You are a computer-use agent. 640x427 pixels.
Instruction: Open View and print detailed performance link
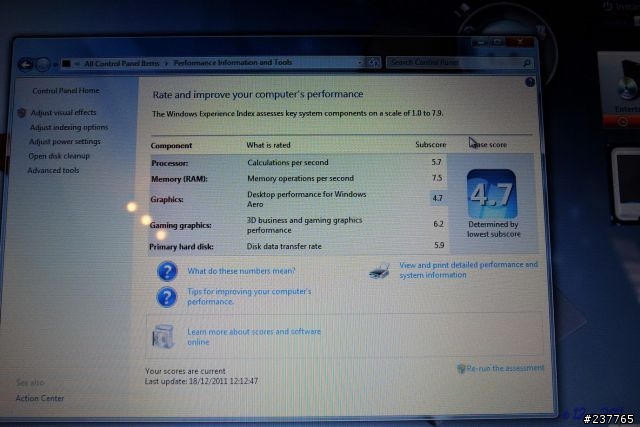[469, 270]
